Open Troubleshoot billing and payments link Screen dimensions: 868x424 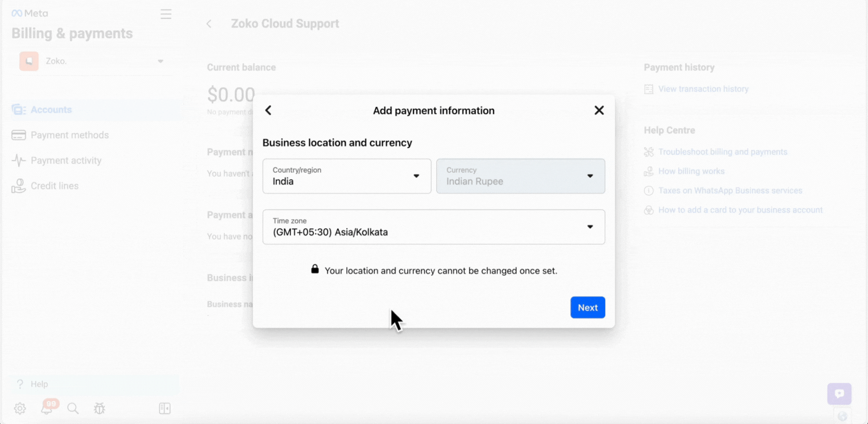point(723,152)
